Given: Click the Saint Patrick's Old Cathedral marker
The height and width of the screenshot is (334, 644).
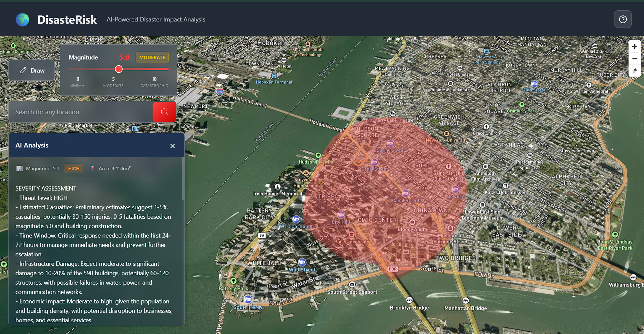Looking at the screenshot, I should coord(448,166).
